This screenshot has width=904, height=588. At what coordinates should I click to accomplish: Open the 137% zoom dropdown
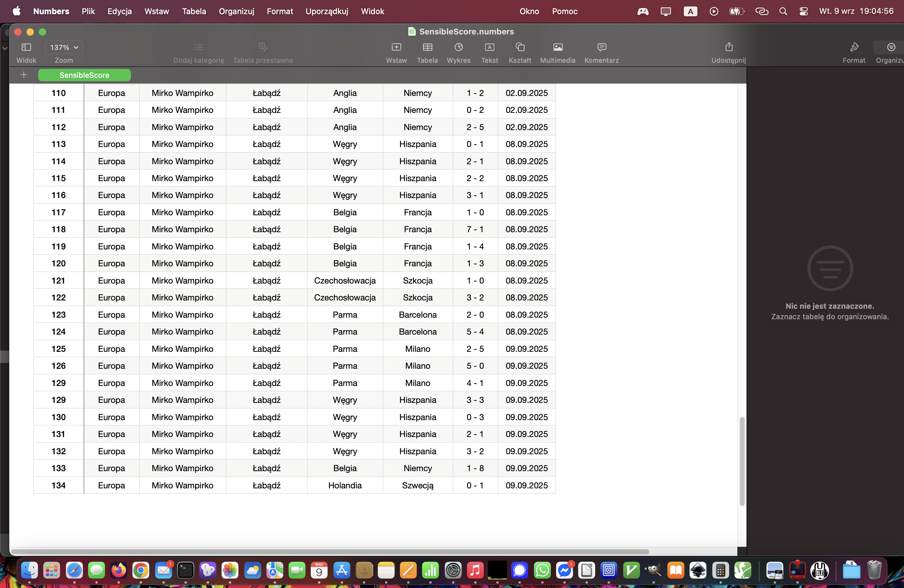pyautogui.click(x=64, y=47)
